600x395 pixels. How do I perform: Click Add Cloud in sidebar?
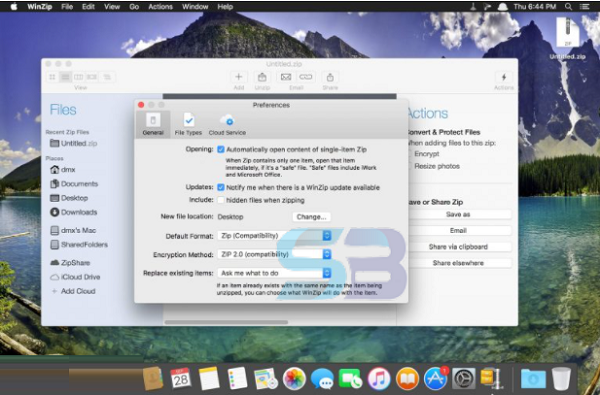[73, 291]
